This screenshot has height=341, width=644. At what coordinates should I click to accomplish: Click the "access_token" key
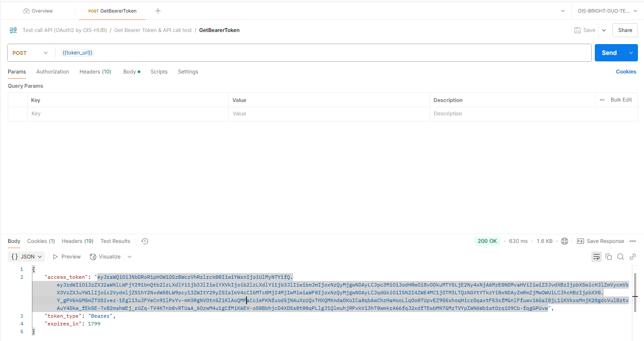click(67, 277)
